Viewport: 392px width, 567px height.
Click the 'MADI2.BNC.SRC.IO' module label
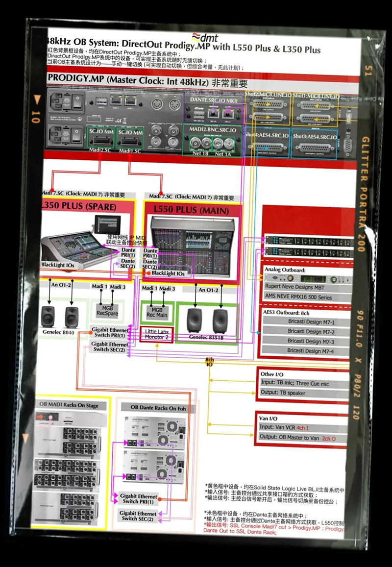pyautogui.click(x=213, y=130)
